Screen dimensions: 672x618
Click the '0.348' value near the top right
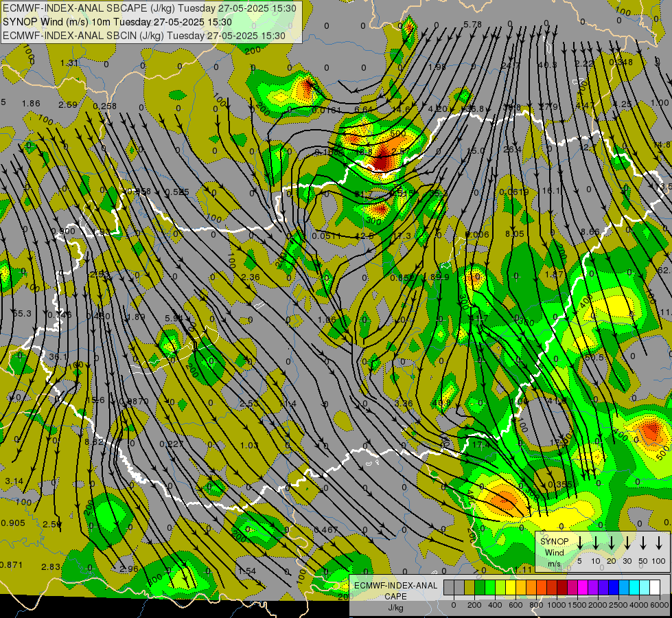click(x=621, y=62)
